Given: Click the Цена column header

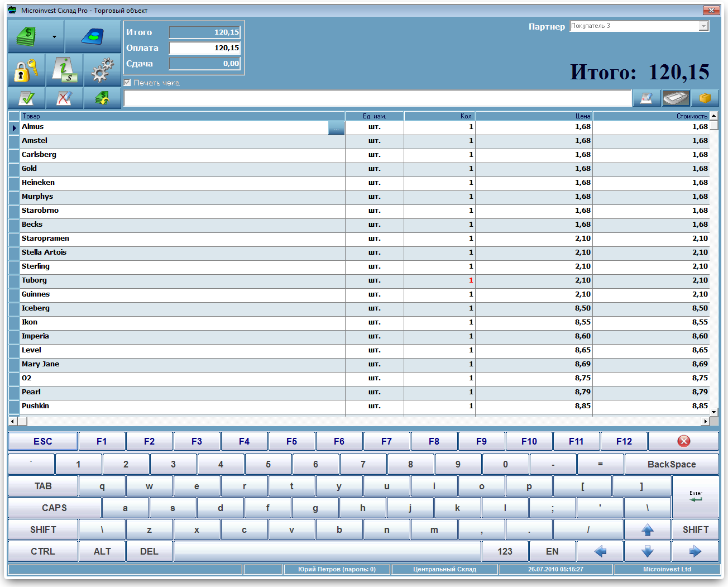Looking at the screenshot, I should coord(534,116).
